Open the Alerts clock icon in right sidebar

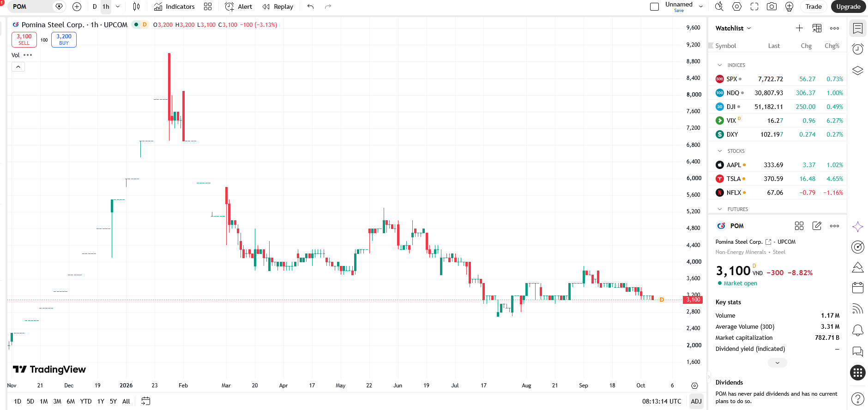(x=858, y=49)
